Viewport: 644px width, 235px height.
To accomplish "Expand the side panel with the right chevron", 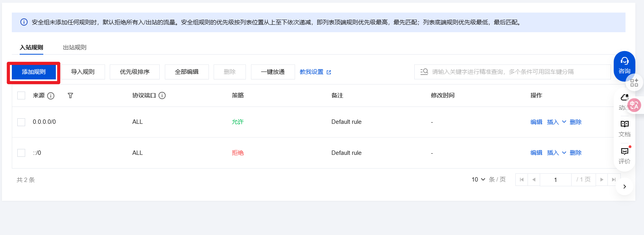I will (x=624, y=187).
